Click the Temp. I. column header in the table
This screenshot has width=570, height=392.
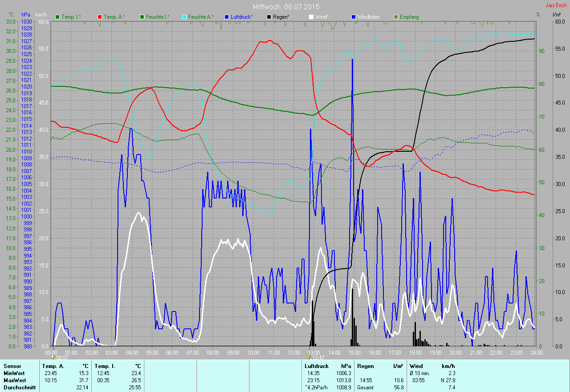[105, 366]
